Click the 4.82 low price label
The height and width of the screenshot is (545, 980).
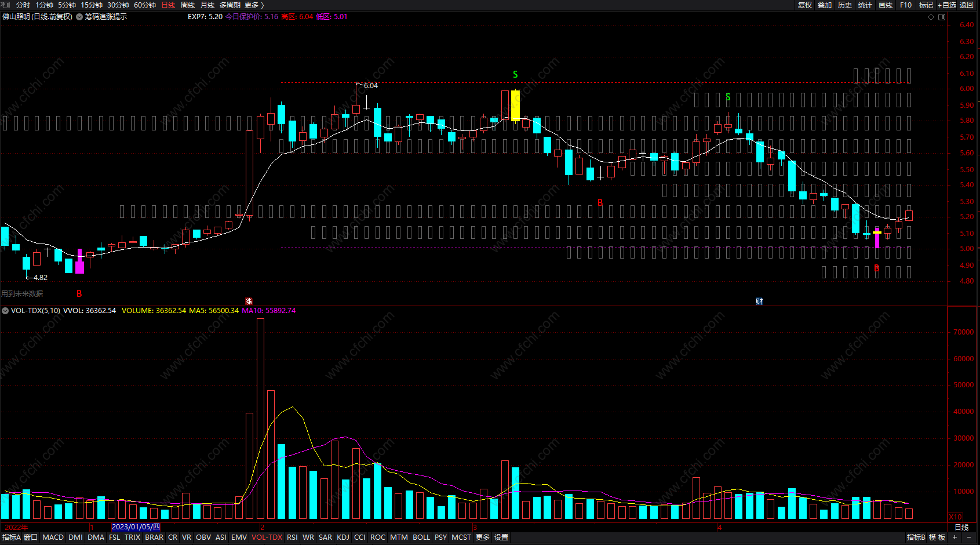point(41,278)
